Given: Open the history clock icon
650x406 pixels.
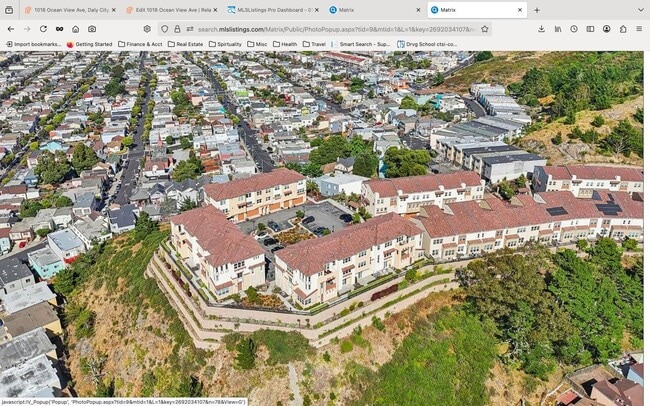Looking at the screenshot, I should point(573,29).
